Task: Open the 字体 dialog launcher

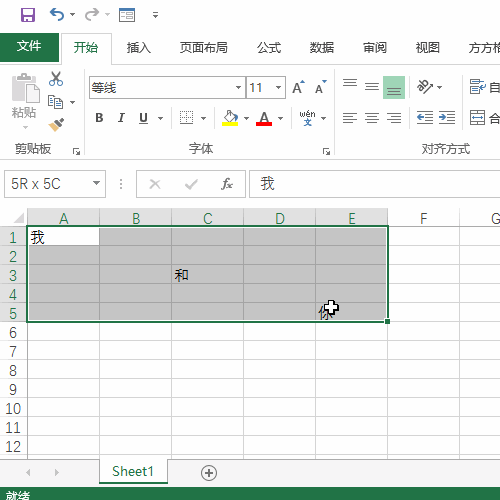Action: click(326, 152)
